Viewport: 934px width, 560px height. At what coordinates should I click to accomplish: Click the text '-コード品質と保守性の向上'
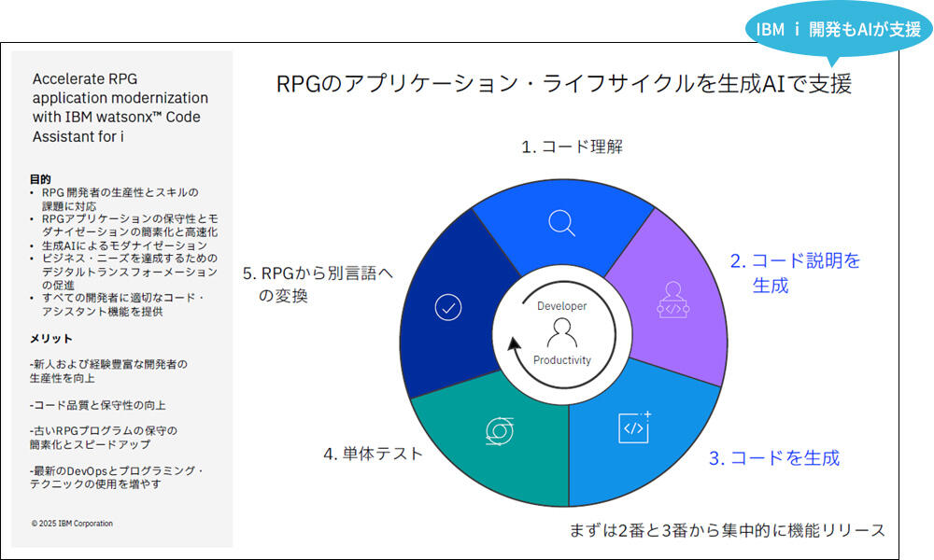pos(98,405)
